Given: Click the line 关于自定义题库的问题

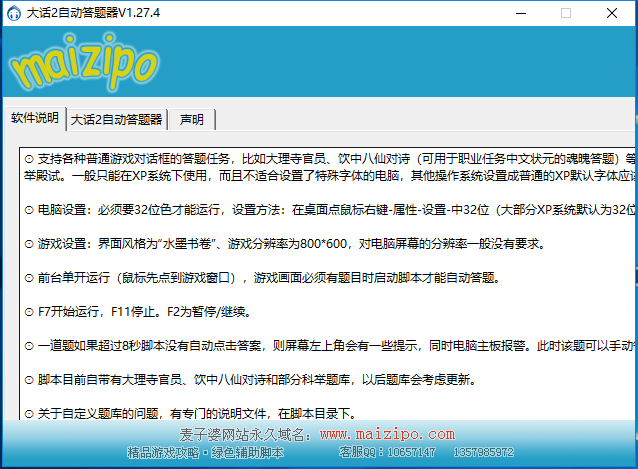Looking at the screenshot, I should tap(191, 414).
